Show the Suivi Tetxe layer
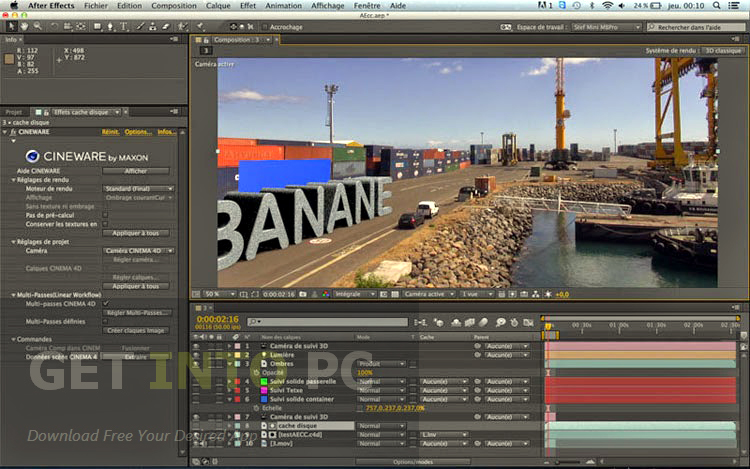Screen dimensions: 750x469 [196, 390]
